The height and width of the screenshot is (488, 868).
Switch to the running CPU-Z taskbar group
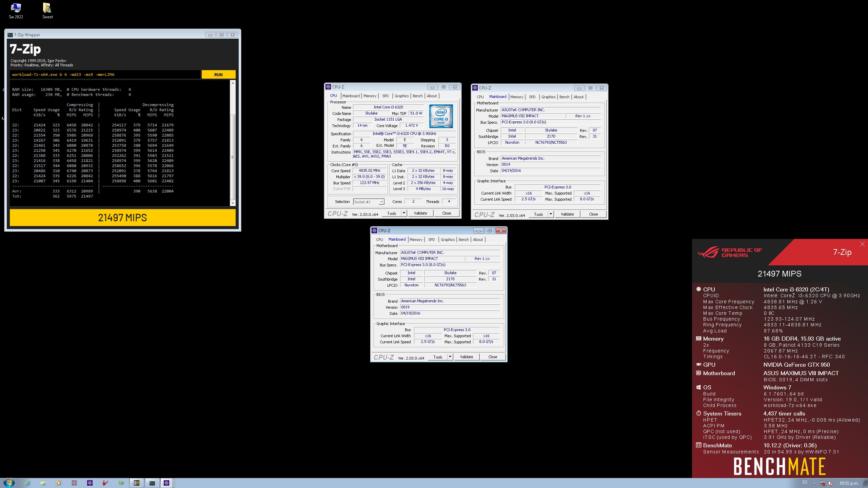pos(167,483)
